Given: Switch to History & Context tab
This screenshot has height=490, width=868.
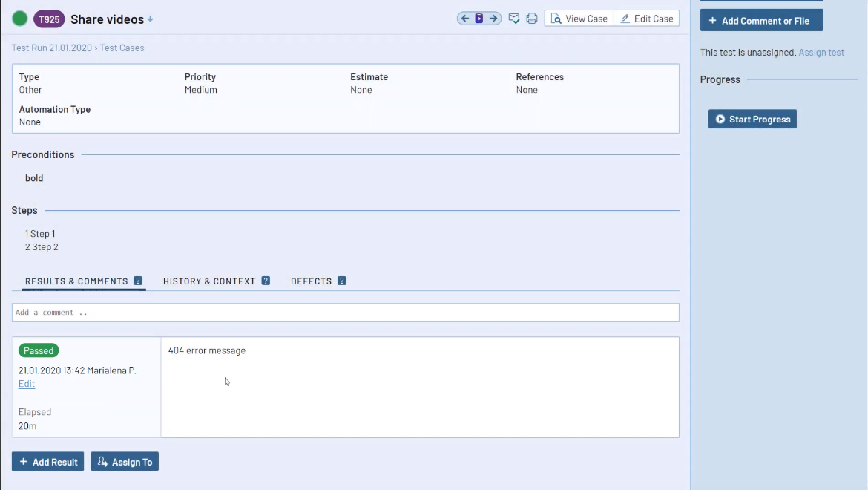Looking at the screenshot, I should coord(208,281).
